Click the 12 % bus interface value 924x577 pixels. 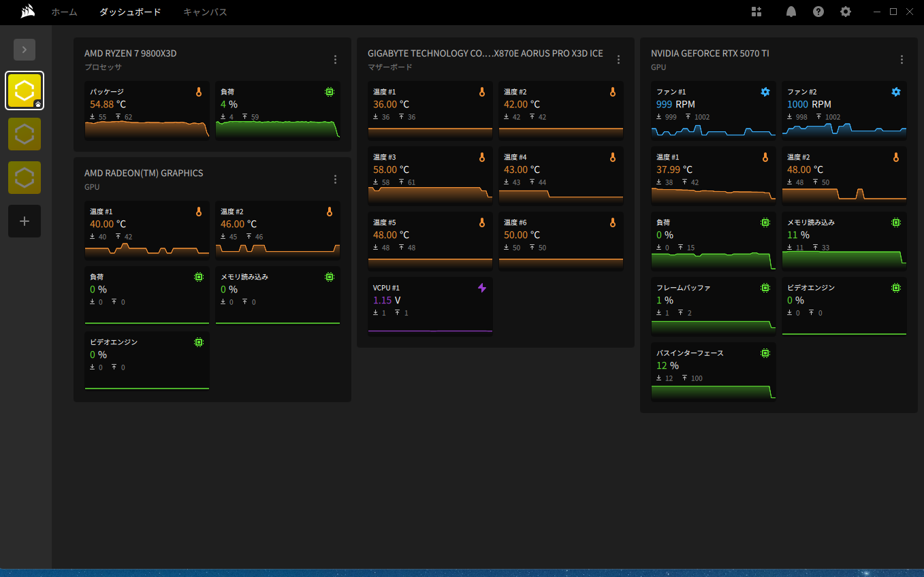point(667,366)
